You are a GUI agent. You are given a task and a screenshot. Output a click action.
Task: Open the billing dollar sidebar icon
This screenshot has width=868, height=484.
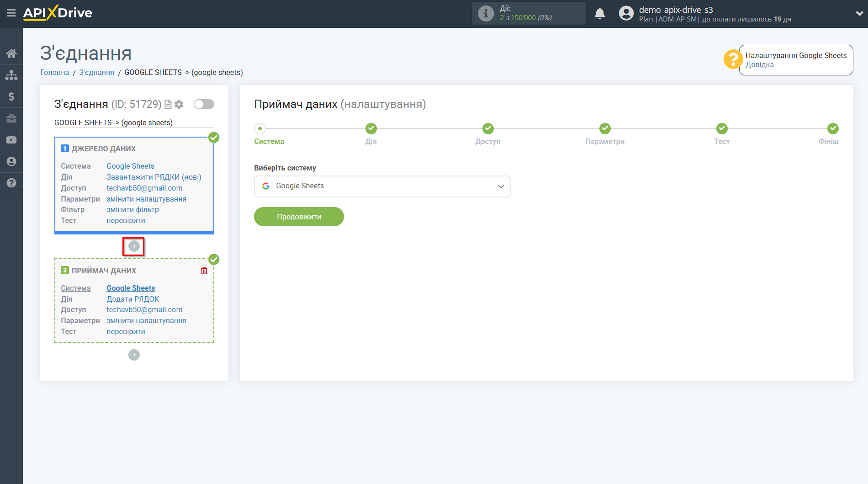pyautogui.click(x=11, y=96)
